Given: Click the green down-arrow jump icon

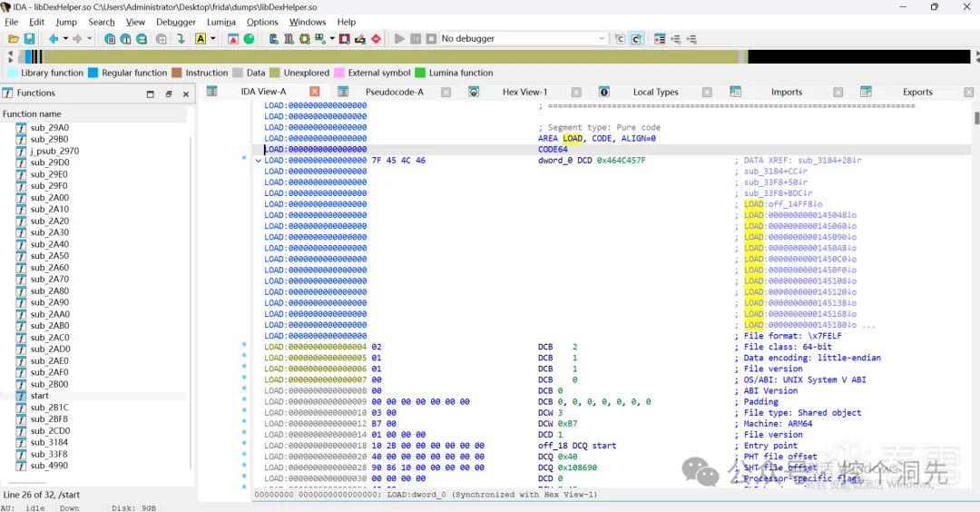Looking at the screenshot, I should [181, 39].
